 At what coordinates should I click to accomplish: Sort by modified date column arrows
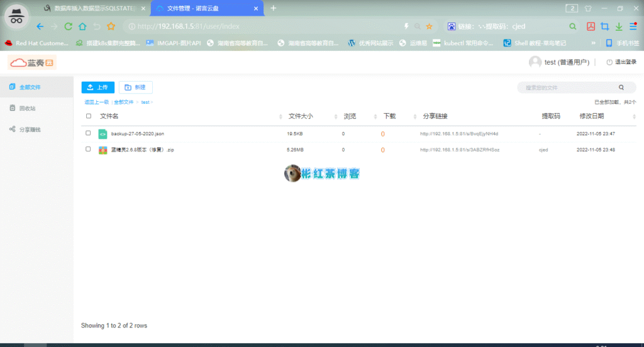point(633,117)
